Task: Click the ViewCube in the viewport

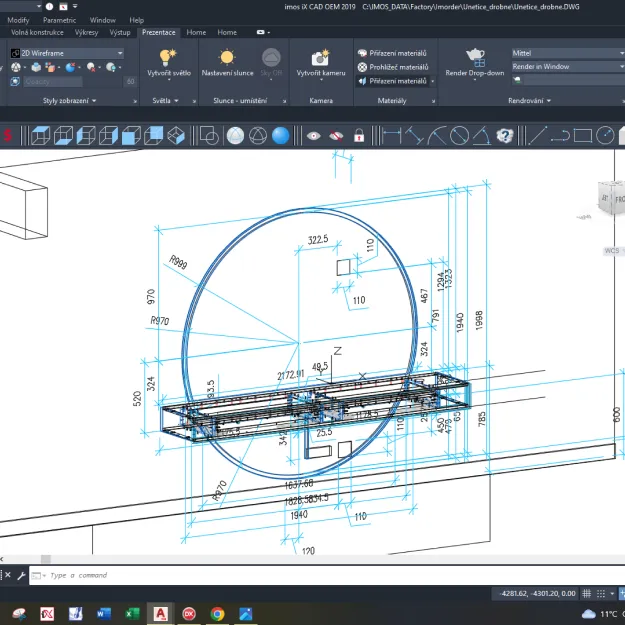Action: point(611,198)
